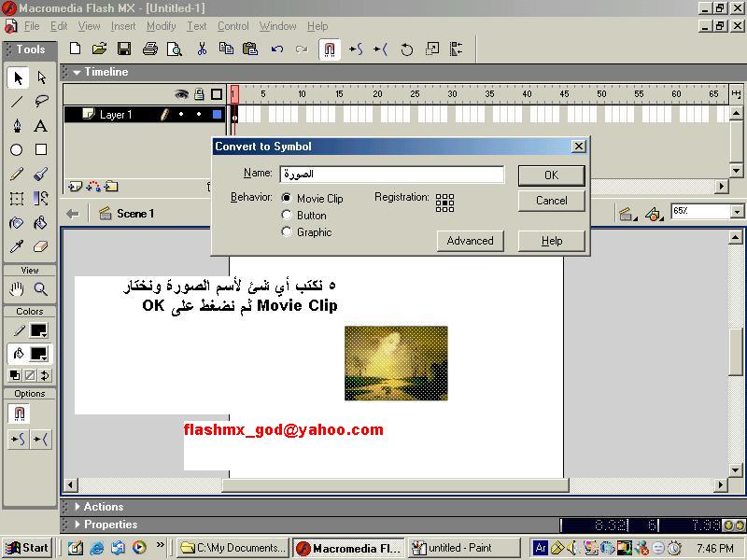
Task: Select Button behavior radio button
Action: (287, 215)
